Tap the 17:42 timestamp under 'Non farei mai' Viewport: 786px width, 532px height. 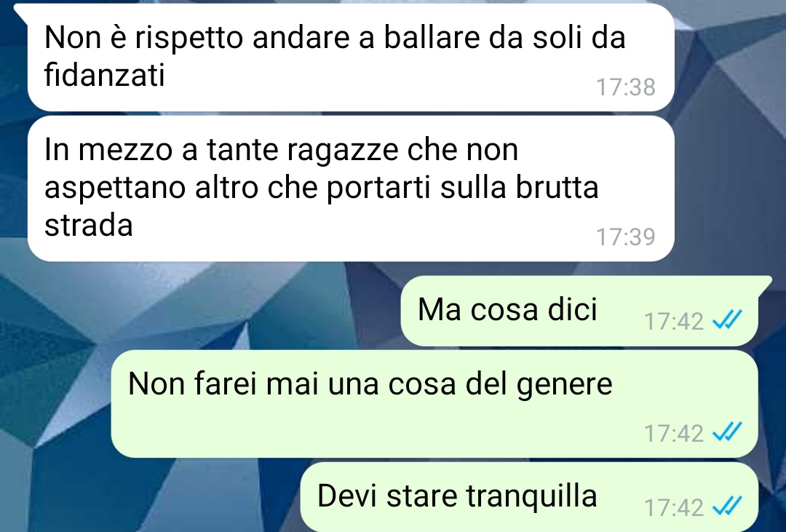(x=674, y=433)
